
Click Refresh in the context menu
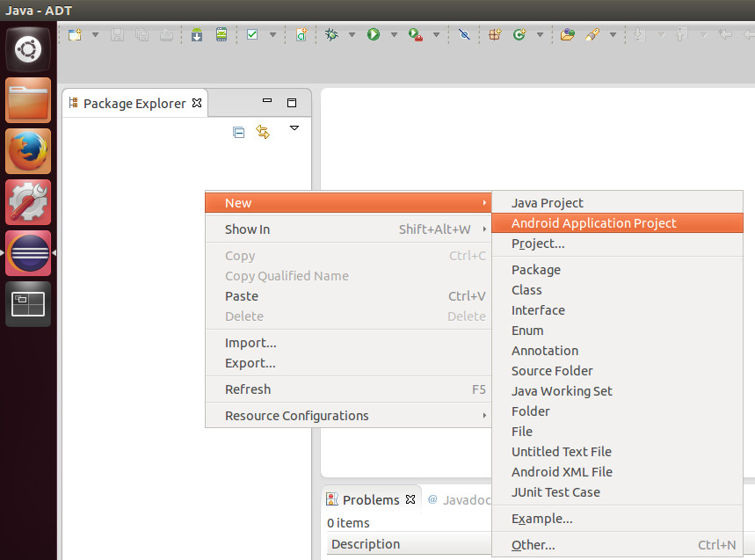tap(348, 389)
